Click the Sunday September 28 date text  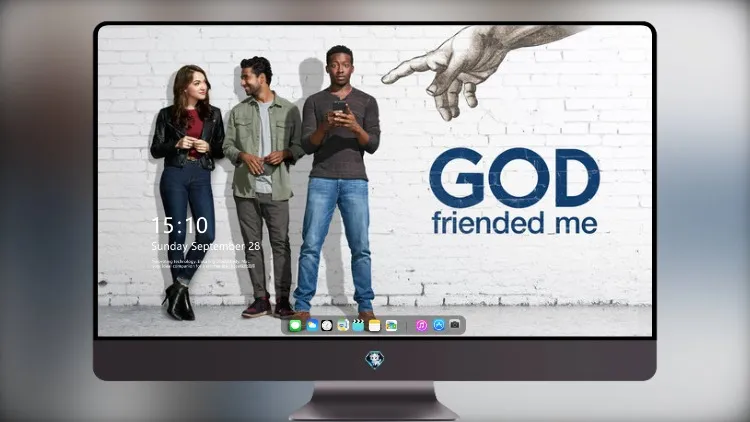click(x=206, y=246)
